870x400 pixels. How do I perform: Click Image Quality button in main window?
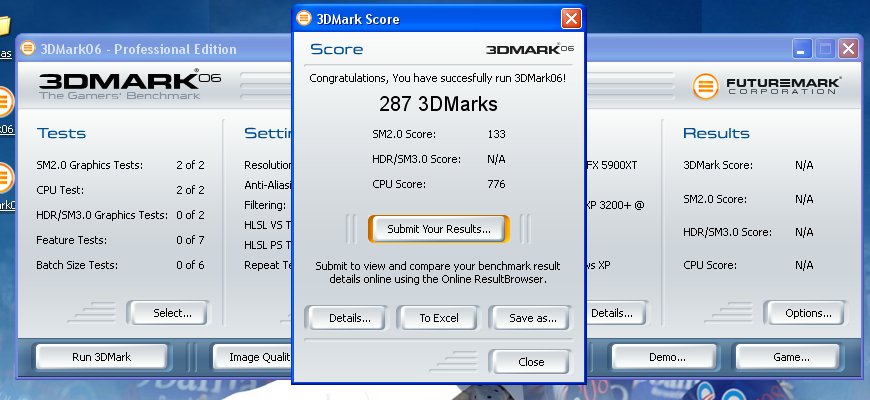(x=252, y=357)
